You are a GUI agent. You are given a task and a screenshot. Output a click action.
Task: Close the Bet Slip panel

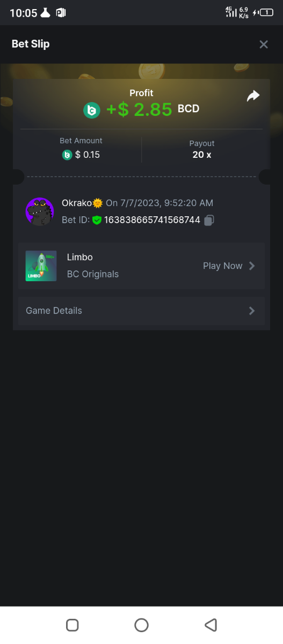(x=263, y=45)
